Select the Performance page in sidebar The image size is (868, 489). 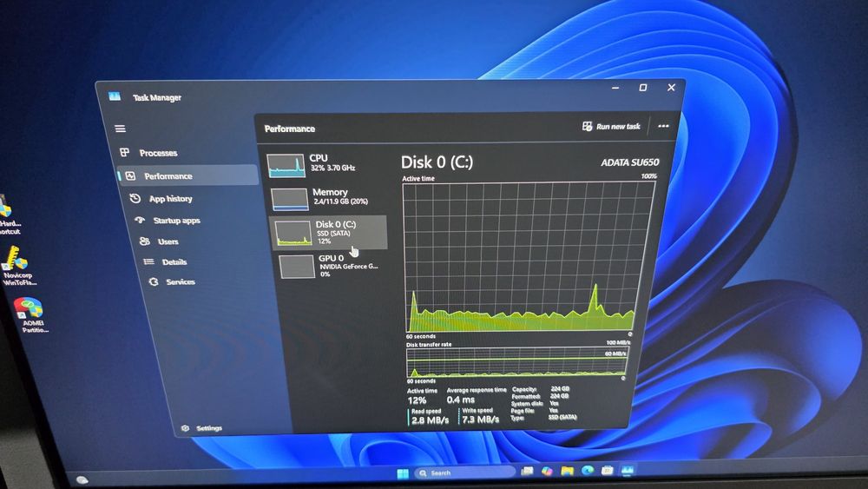tap(187, 175)
